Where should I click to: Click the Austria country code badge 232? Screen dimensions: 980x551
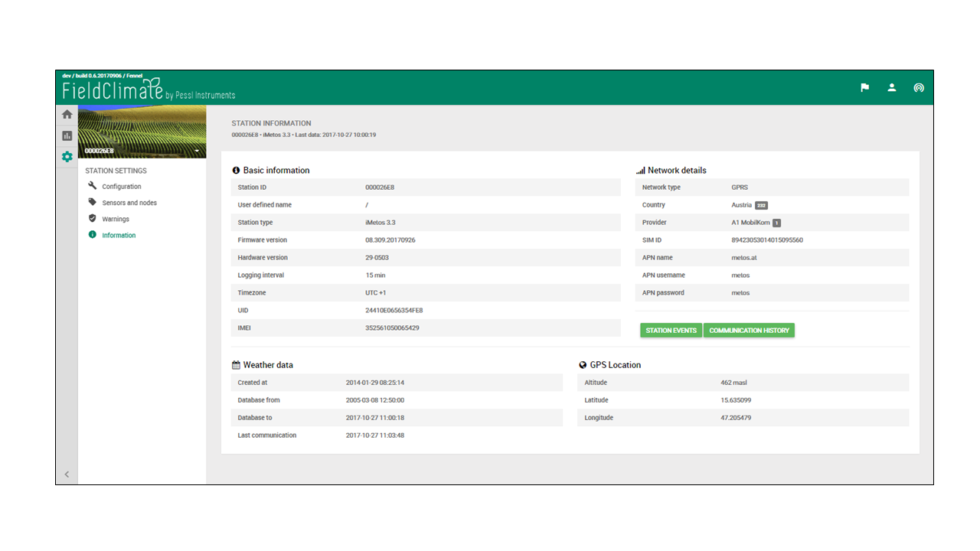[761, 205]
